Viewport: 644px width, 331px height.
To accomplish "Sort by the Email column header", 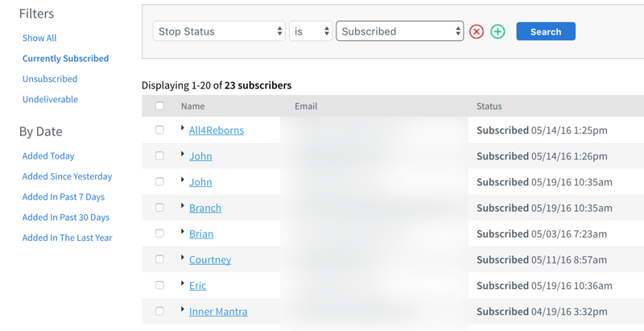I will 306,106.
